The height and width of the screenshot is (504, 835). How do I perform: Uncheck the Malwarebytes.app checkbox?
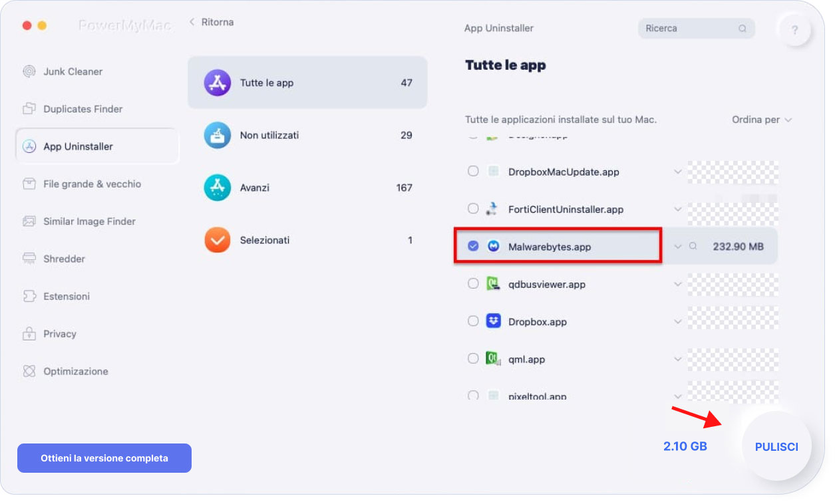point(473,247)
